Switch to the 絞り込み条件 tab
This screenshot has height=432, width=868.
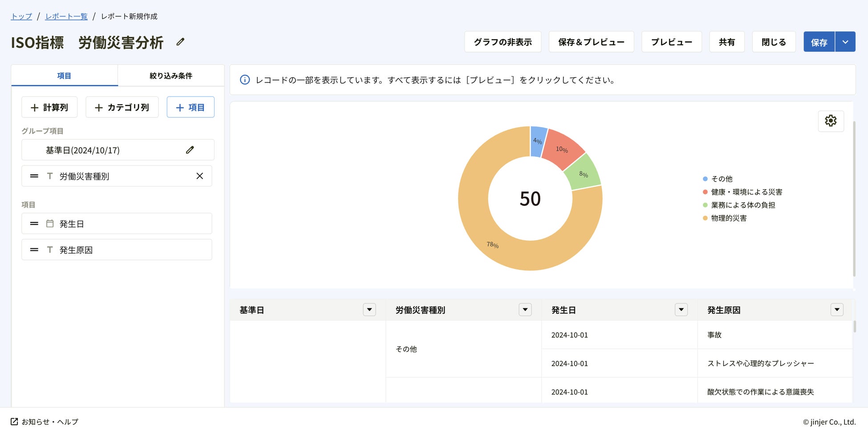click(171, 76)
